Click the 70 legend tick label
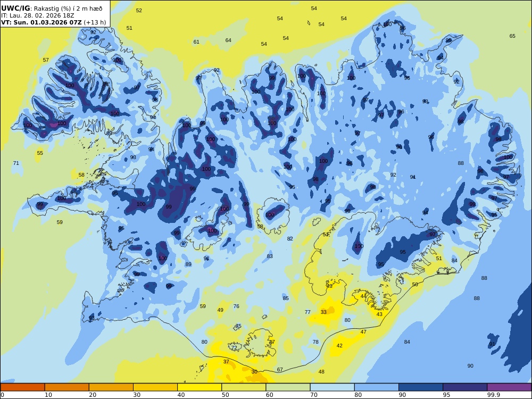 tap(314, 395)
